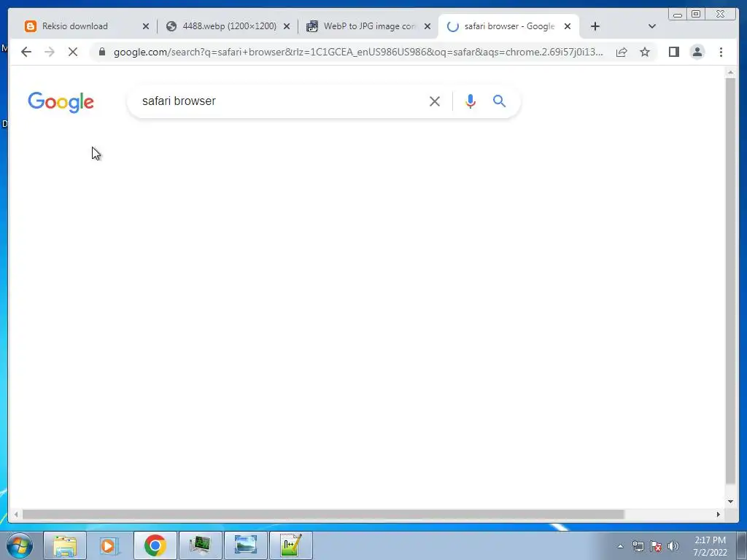747x560 pixels.
Task: Open Windows Explorer from the taskbar
Action: click(x=65, y=545)
